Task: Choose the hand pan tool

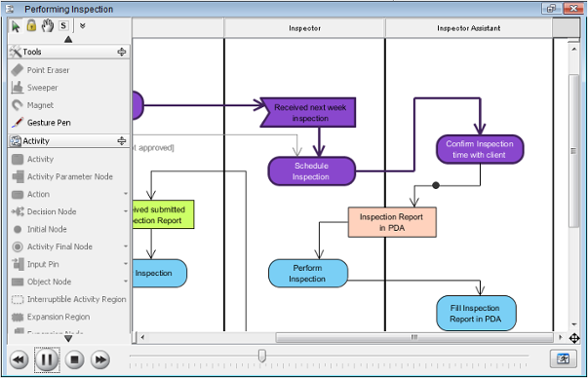Action: pos(47,26)
